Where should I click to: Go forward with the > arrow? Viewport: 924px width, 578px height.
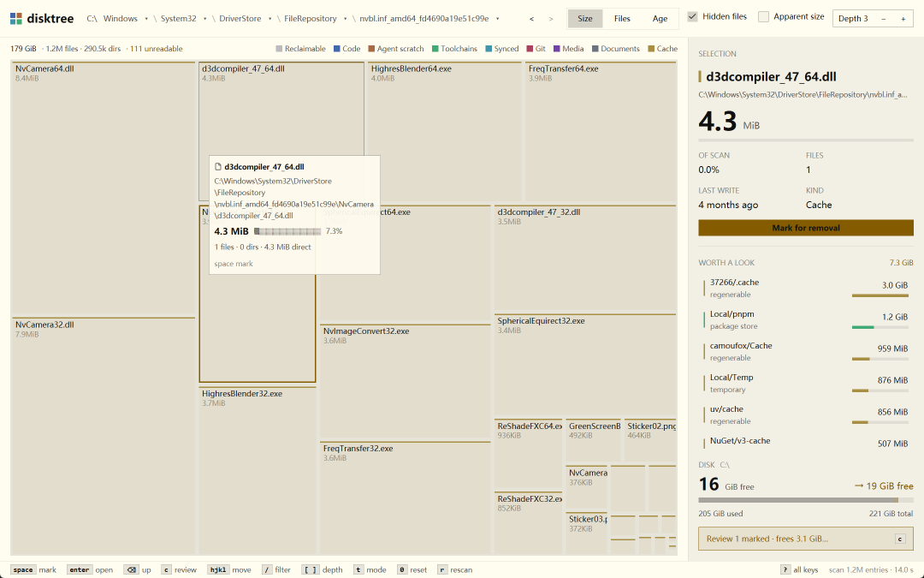pyautogui.click(x=551, y=19)
